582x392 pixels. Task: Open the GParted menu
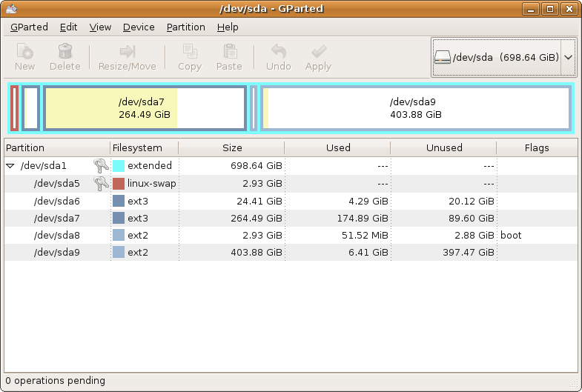pyautogui.click(x=29, y=27)
